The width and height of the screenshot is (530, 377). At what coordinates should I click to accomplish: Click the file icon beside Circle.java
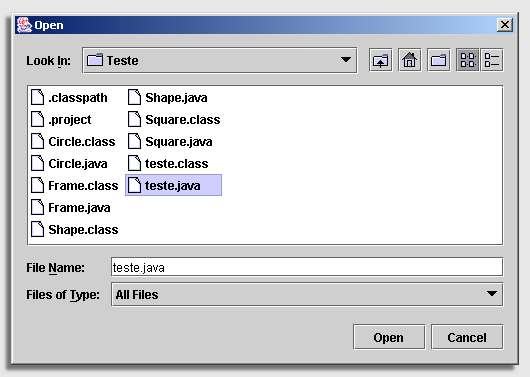(x=37, y=163)
